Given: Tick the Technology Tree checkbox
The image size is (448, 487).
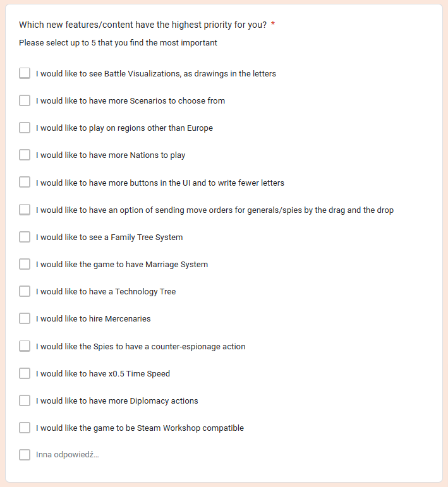Looking at the screenshot, I should point(25,291).
